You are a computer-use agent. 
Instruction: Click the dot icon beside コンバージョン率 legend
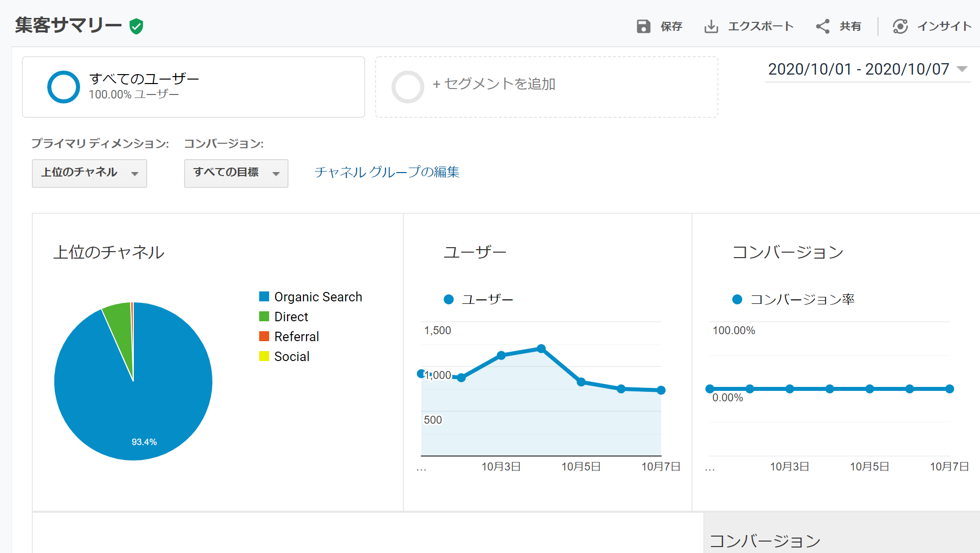click(x=737, y=299)
